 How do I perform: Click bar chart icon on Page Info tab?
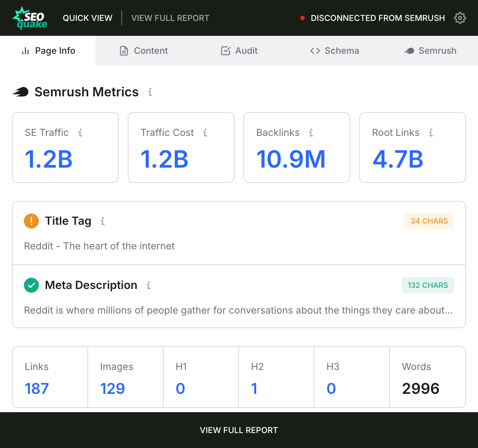[25, 51]
